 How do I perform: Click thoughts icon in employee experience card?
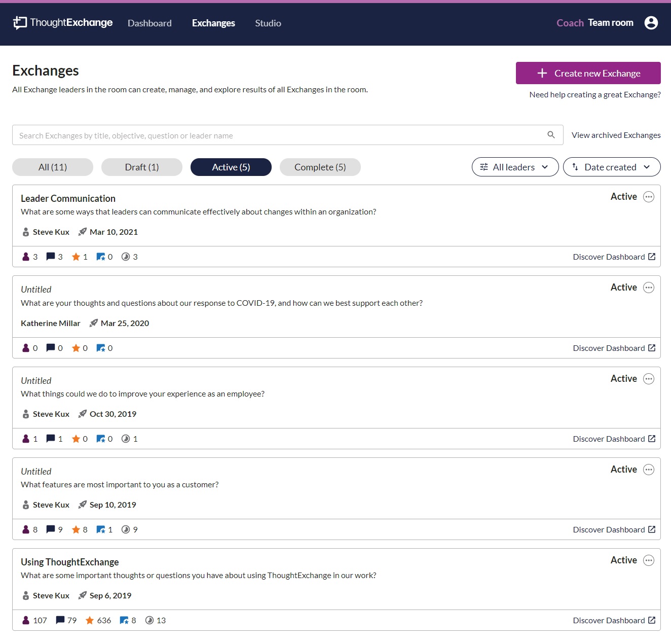(x=51, y=439)
